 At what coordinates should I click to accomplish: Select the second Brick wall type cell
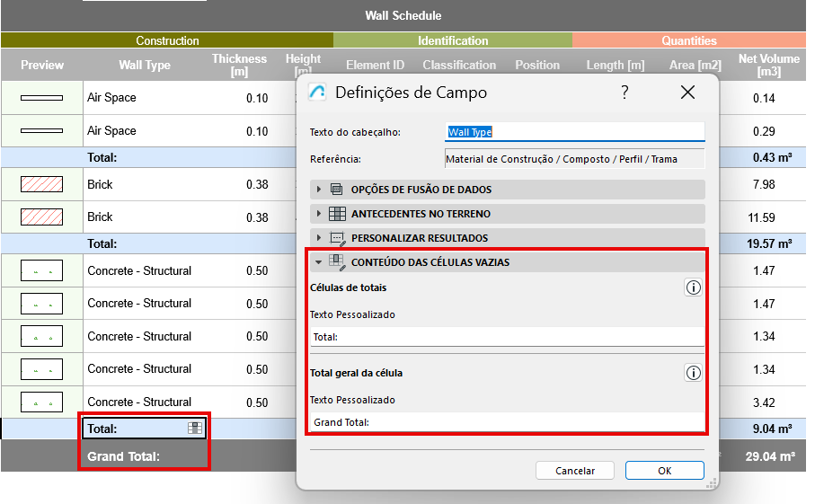pyautogui.click(x=100, y=217)
